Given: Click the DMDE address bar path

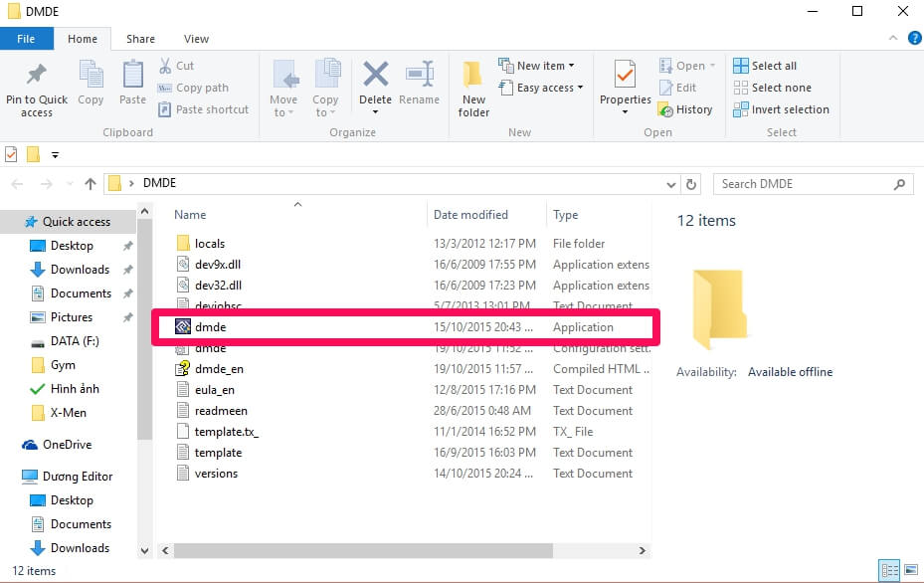Looking at the screenshot, I should point(159,183).
